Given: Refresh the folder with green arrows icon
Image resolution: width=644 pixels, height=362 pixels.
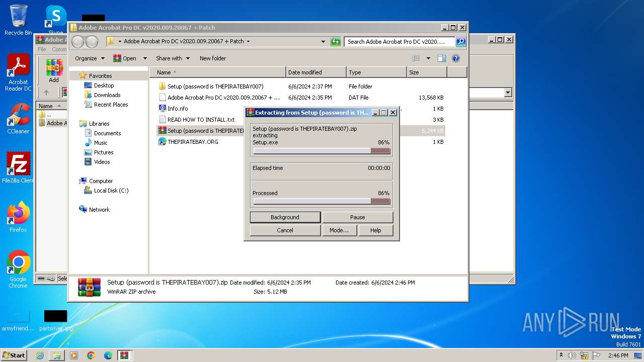Looking at the screenshot, I should (x=336, y=42).
